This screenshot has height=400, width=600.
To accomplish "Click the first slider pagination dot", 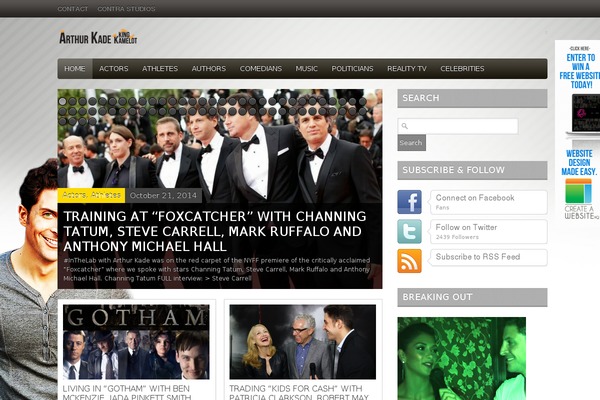I will click(62, 101).
